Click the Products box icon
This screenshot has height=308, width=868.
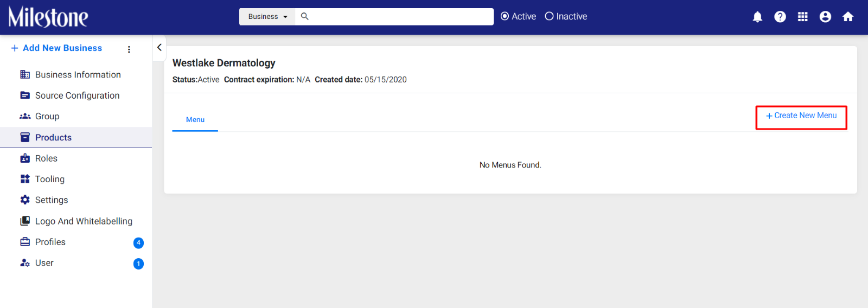click(25, 137)
